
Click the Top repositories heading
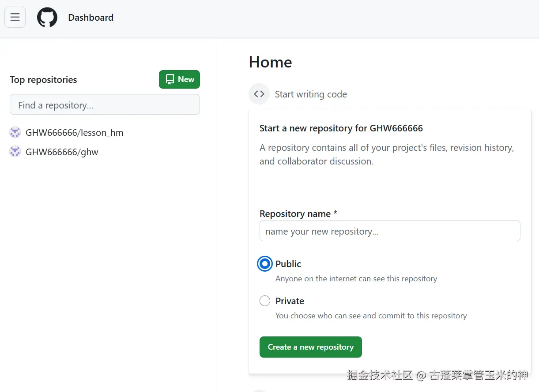(x=43, y=80)
